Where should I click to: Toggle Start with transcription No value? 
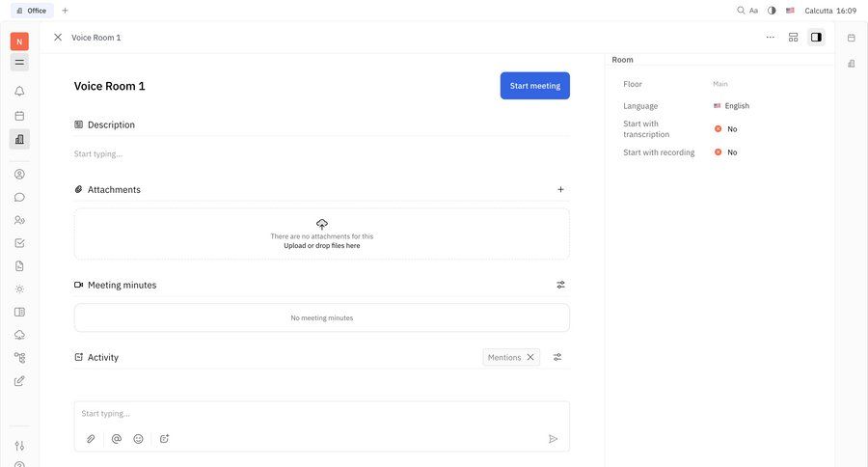[725, 129]
